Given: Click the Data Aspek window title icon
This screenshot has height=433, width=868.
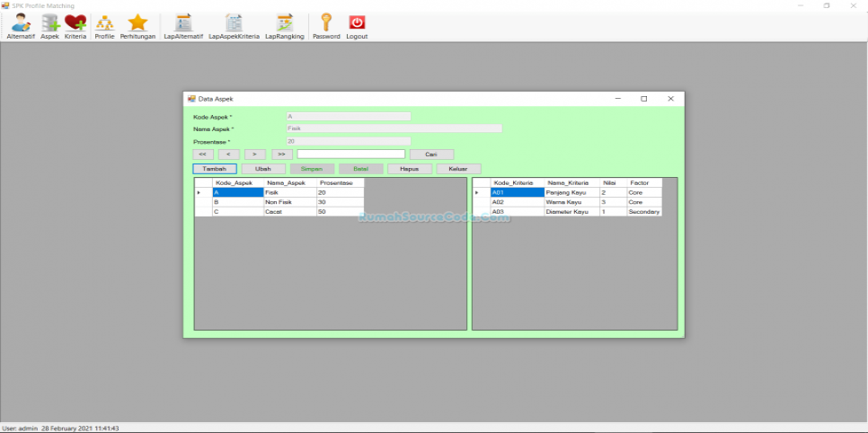Looking at the screenshot, I should point(191,99).
